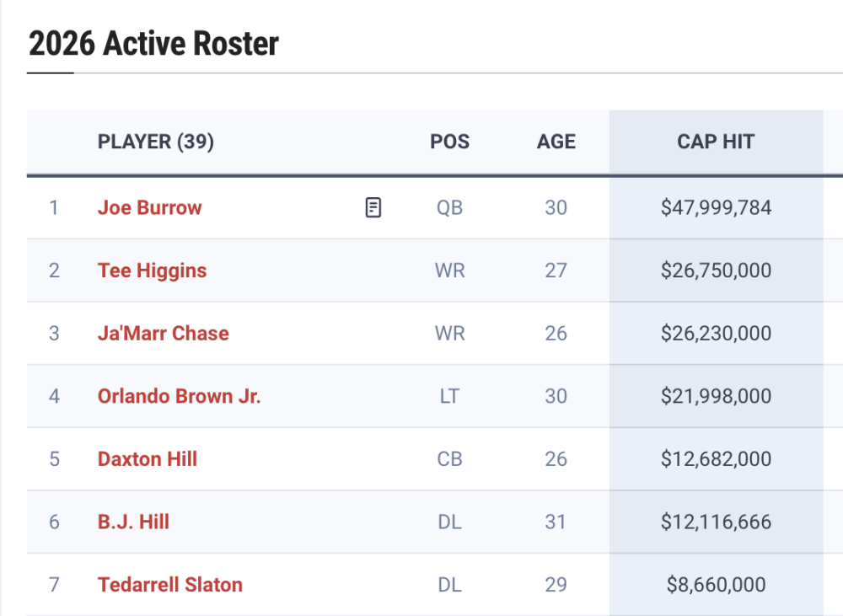
Task: Click Joe Burrow's $47,999,784 cap hit cell
Action: click(x=716, y=207)
